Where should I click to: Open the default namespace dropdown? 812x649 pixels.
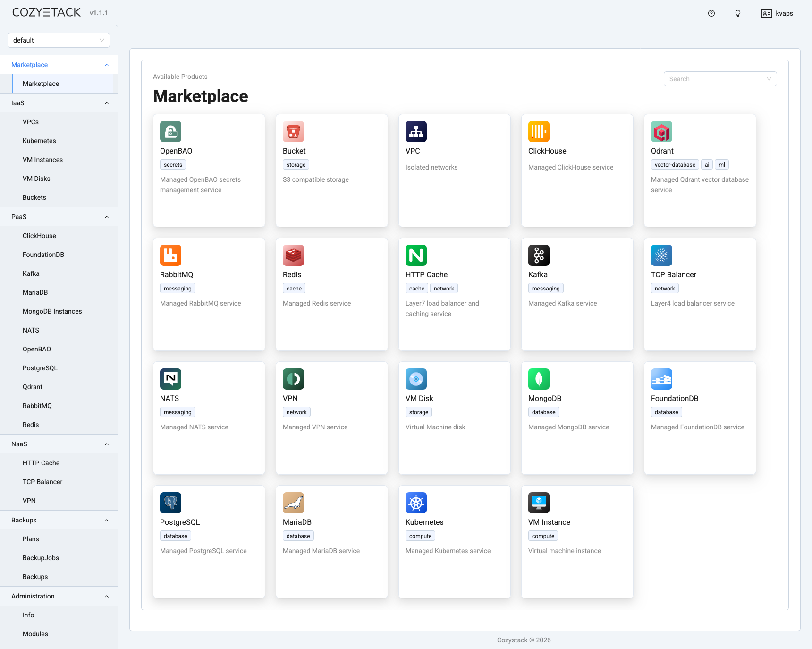pyautogui.click(x=59, y=40)
